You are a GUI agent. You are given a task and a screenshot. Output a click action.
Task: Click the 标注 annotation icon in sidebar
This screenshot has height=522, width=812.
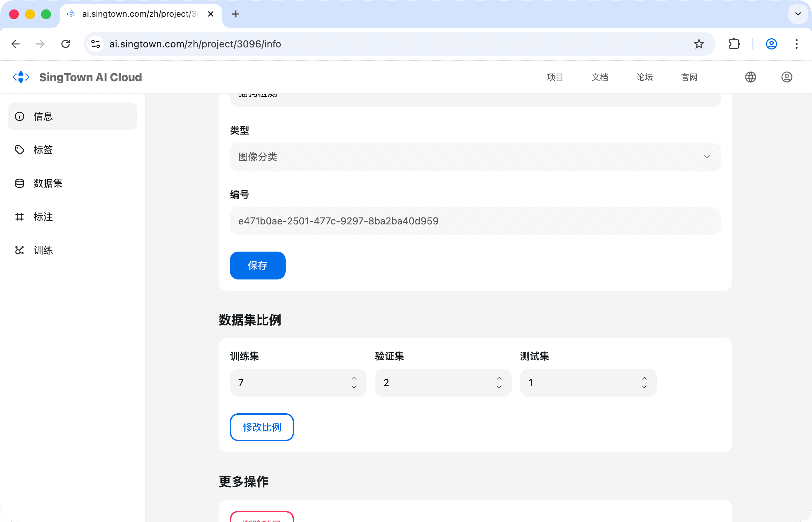(20, 217)
